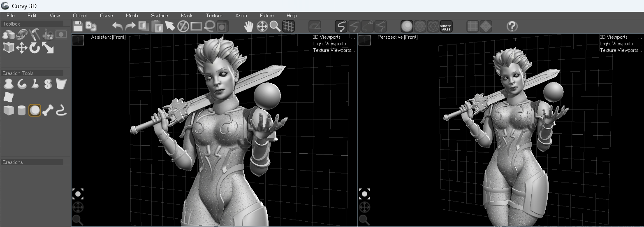This screenshot has height=227, width=644.
Task: Select the rotate tool in Toolbox
Action: [35, 48]
